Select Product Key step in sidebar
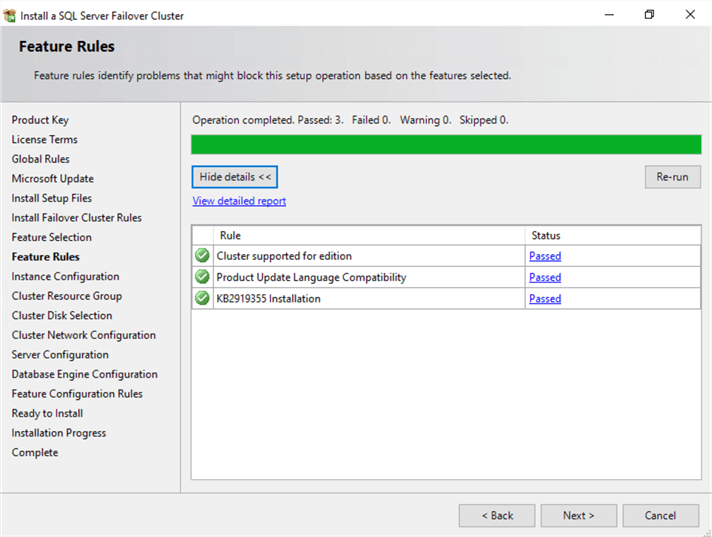Image resolution: width=712 pixels, height=537 pixels. [x=40, y=120]
